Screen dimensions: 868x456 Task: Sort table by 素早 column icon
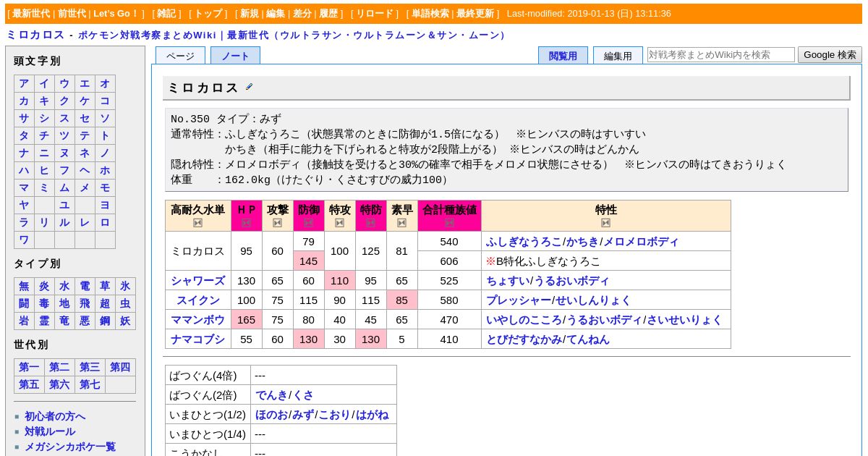pos(402,223)
